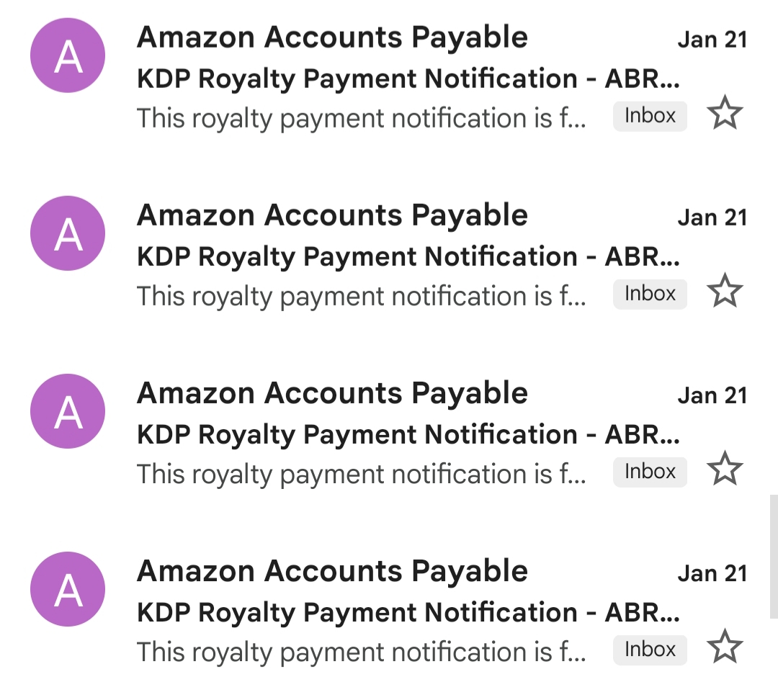Open the third email's subject line
778x700 pixels.
click(407, 434)
